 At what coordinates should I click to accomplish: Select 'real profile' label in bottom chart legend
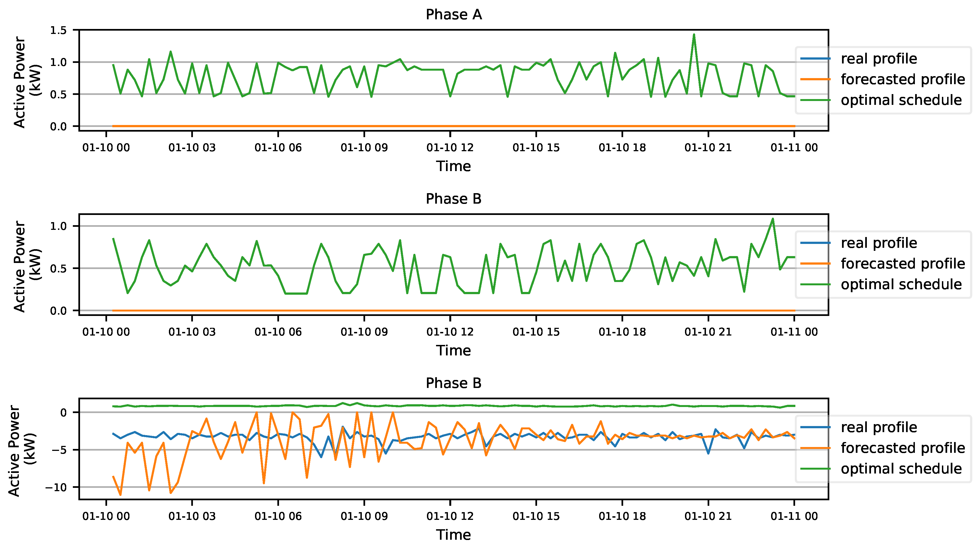pyautogui.click(x=879, y=427)
